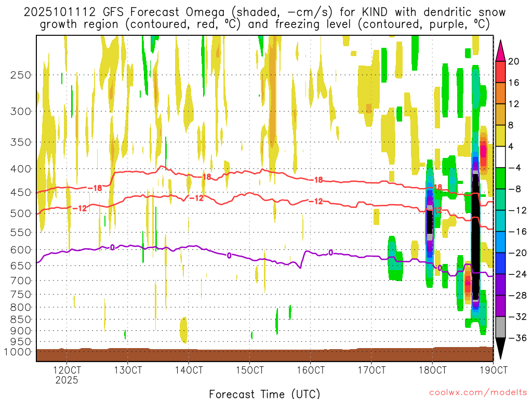Select the red colorbar segment between 16 and 20
This screenshot has height=399, width=532.
point(501,72)
